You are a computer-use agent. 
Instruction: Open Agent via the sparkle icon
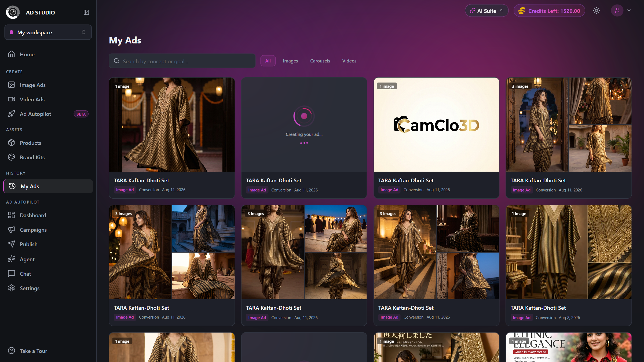pos(12,259)
